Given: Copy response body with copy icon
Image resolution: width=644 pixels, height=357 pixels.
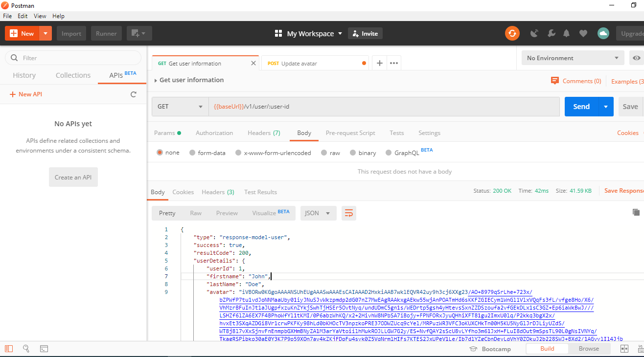Looking at the screenshot, I should tap(636, 212).
